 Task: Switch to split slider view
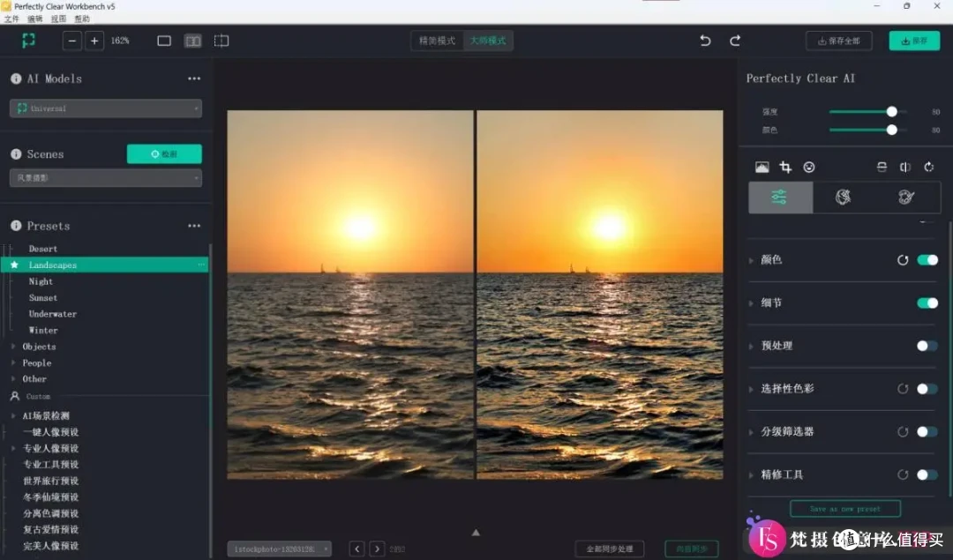tap(221, 41)
